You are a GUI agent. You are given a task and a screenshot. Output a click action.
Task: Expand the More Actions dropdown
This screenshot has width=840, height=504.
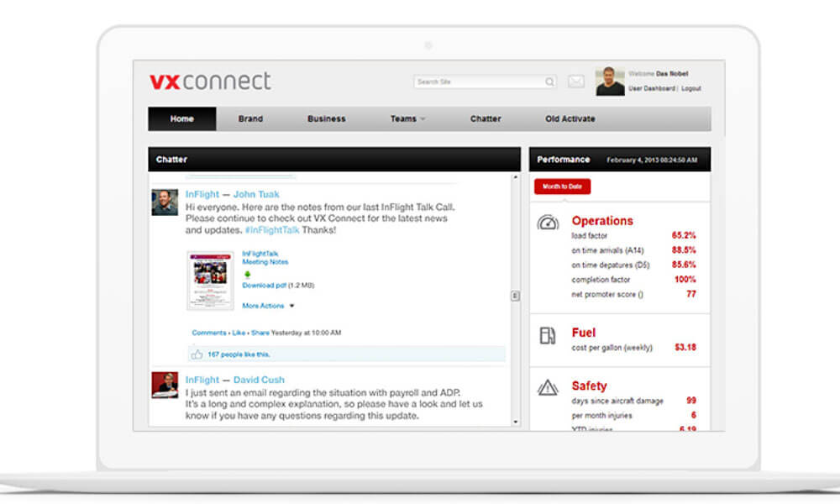268,306
